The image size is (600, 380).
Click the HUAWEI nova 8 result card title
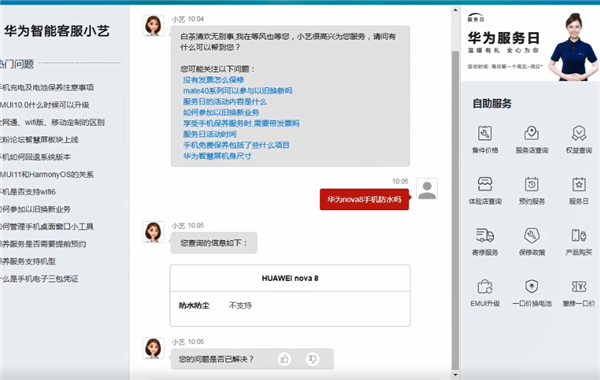point(290,278)
